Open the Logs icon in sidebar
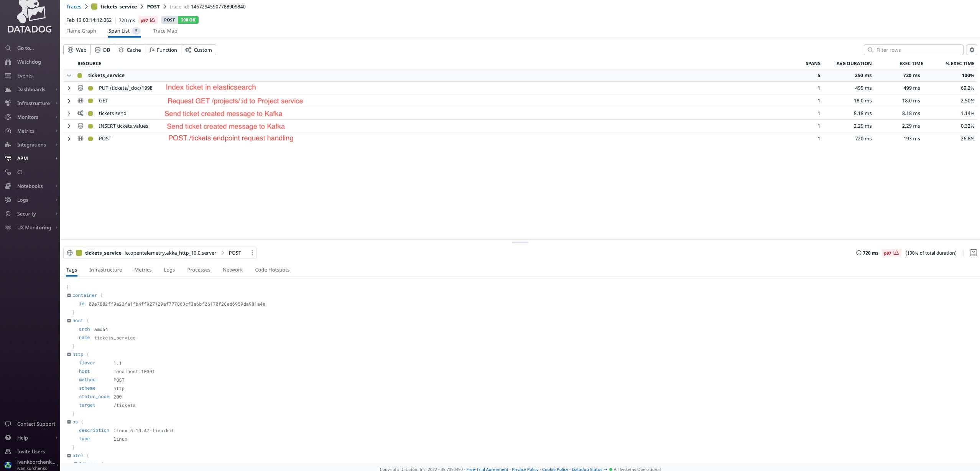Viewport: 980px width, 471px height. tap(8, 200)
